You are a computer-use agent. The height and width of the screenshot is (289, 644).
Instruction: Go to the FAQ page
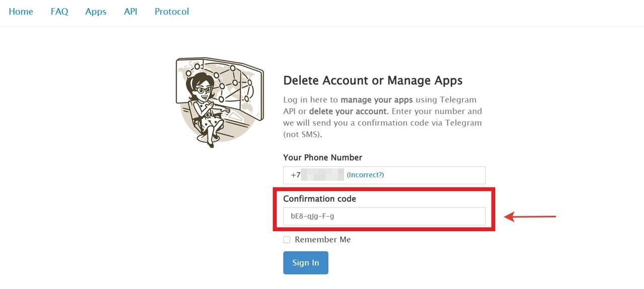coord(59,12)
